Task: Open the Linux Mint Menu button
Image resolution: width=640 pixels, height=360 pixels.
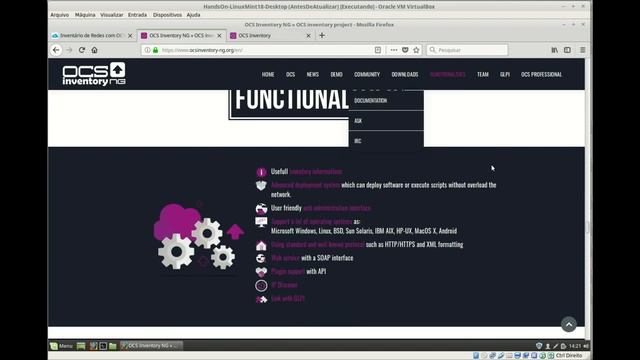Action: click(x=61, y=346)
